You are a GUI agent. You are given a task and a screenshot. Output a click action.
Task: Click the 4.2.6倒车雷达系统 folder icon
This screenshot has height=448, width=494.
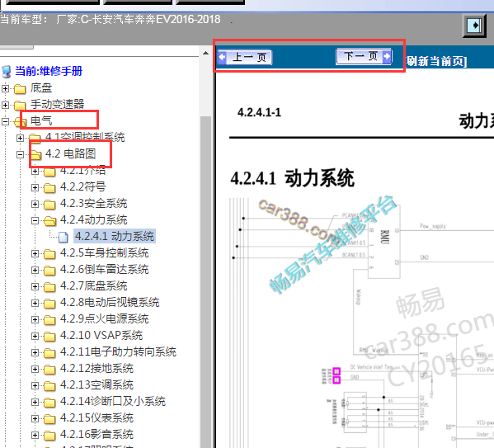click(49, 271)
